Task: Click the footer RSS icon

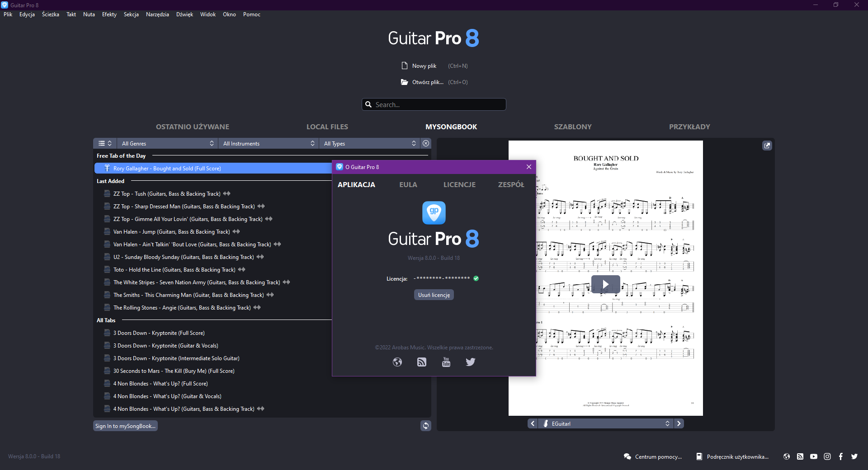Action: pyautogui.click(x=800, y=456)
